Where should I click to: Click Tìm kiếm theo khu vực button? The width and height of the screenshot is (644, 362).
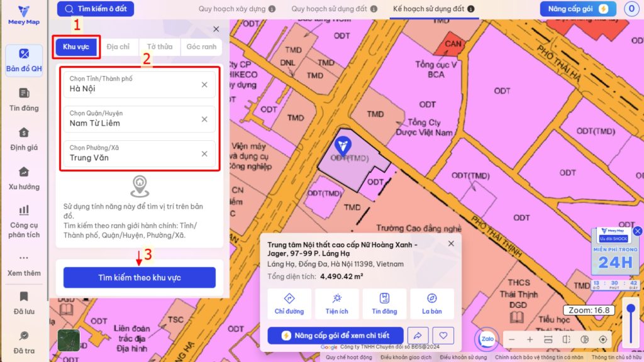click(140, 277)
